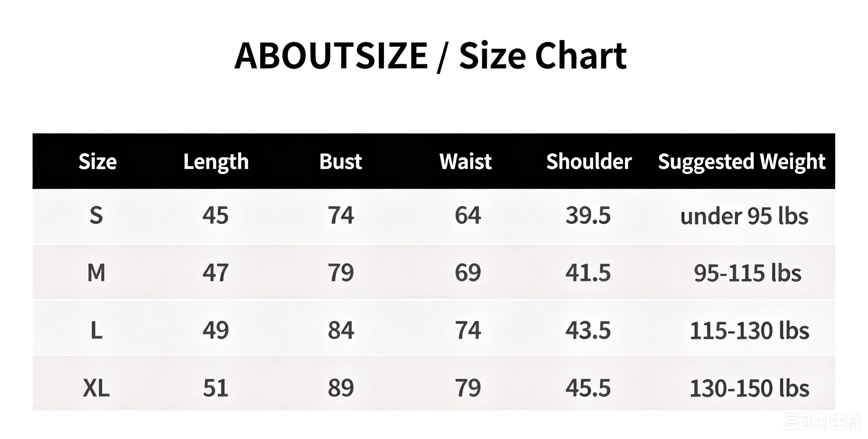This screenshot has height=439, width=868.
Task: Click the Bust column header
Action: click(x=341, y=162)
